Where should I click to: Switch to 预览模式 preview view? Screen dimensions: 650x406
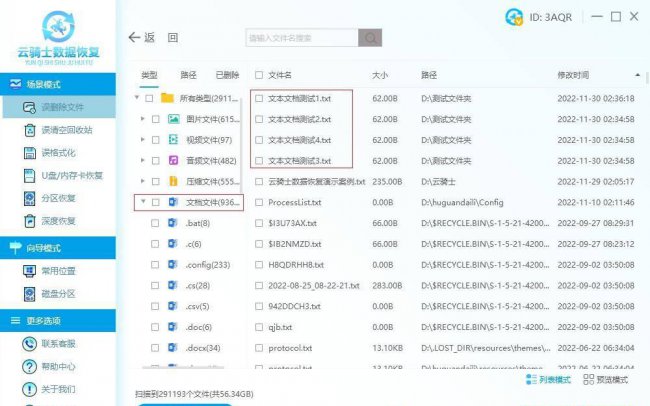click(x=605, y=379)
